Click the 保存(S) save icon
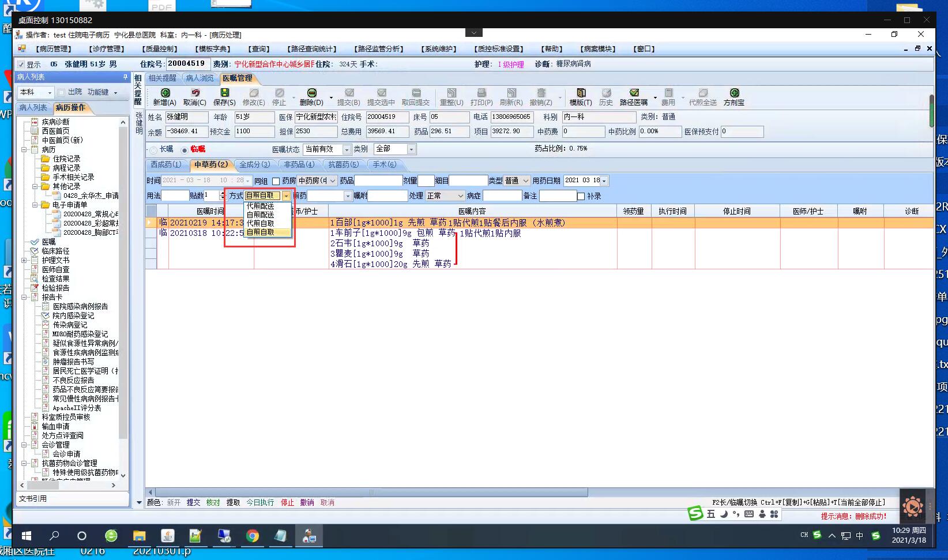The height and width of the screenshot is (560, 948). (224, 93)
